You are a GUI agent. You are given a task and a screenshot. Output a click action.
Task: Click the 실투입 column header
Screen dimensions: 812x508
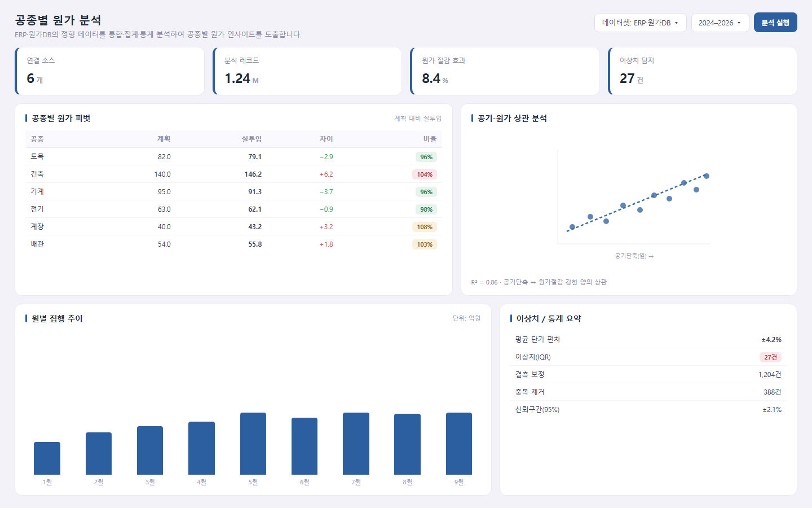[x=251, y=139]
